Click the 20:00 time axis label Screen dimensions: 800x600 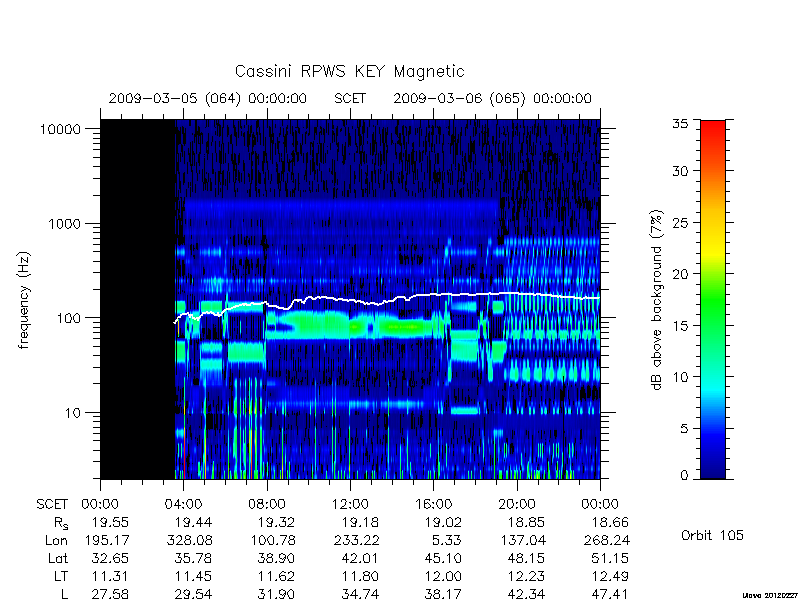coord(517,505)
